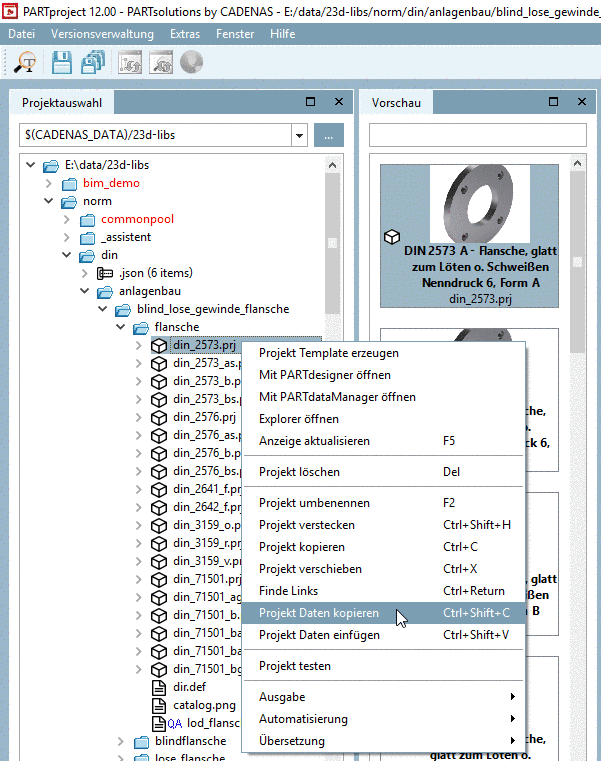Click the dir.def document icon
This screenshot has width=601, height=761.
pyautogui.click(x=159, y=687)
